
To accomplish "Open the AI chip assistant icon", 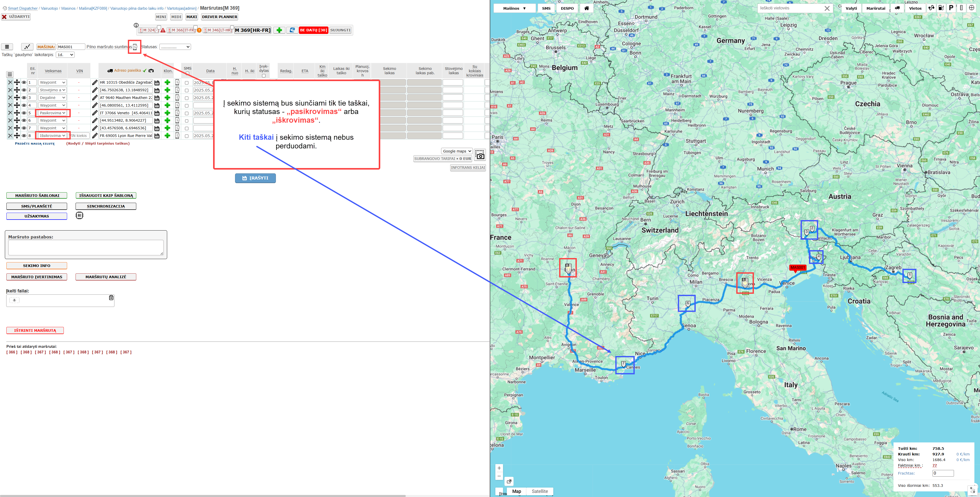I will 79,215.
